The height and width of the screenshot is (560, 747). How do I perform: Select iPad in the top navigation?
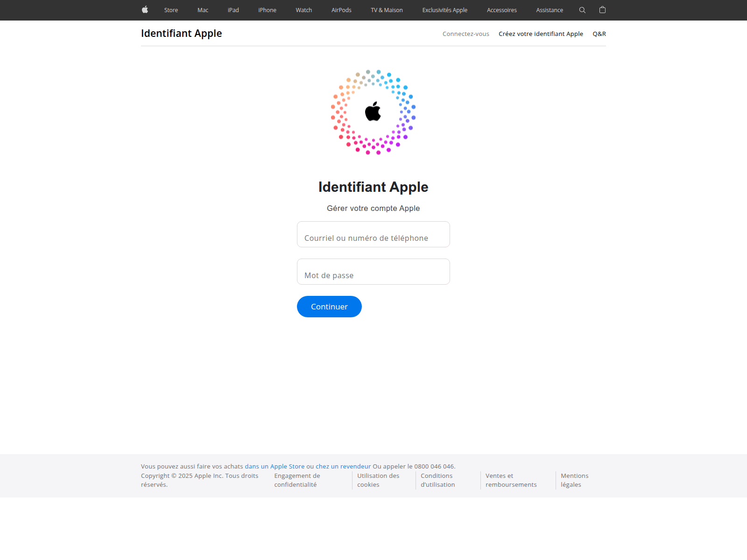coord(233,10)
